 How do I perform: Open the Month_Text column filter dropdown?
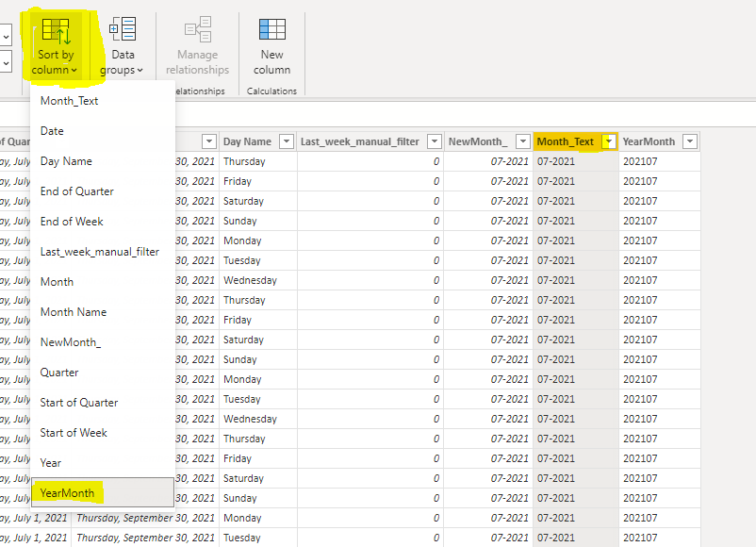pyautogui.click(x=609, y=141)
